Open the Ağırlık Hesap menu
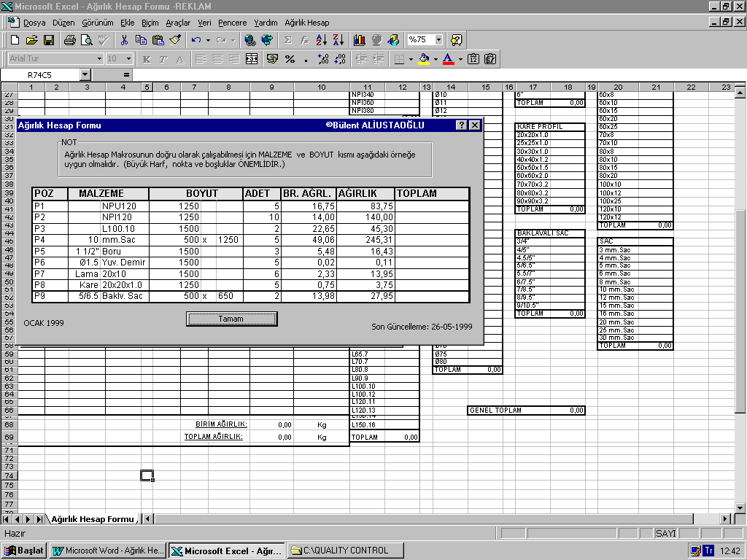This screenshot has width=747, height=560. [x=306, y=23]
